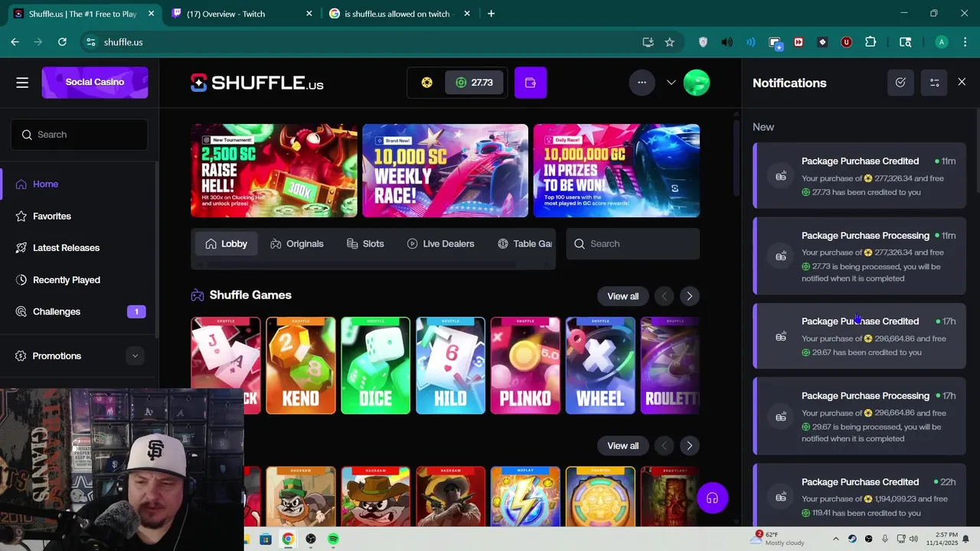Click View all for the second game row
The width and height of the screenshot is (980, 551).
(622, 445)
